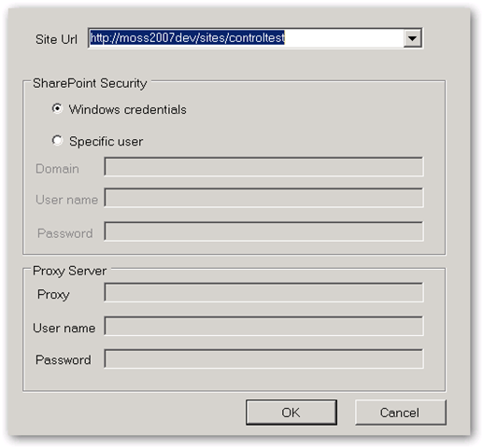Click the Proxy Server User name field
This screenshot has height=448, width=483.
[263, 326]
